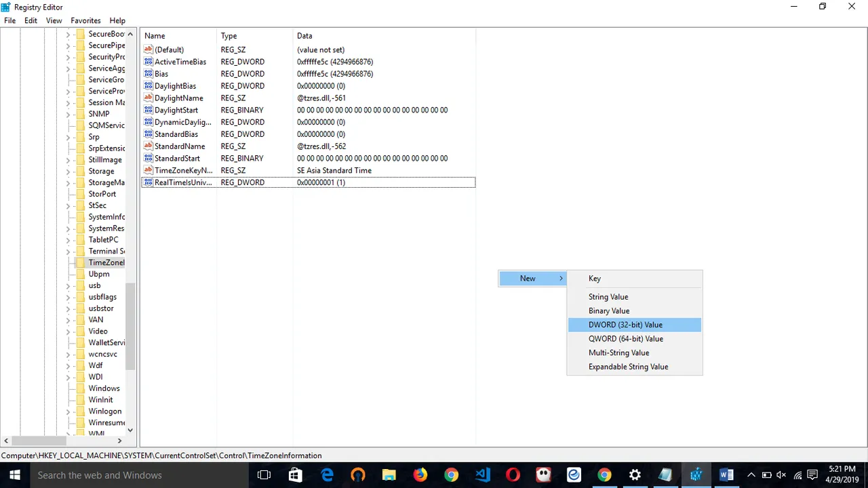Show hidden system tray icons

point(751,475)
